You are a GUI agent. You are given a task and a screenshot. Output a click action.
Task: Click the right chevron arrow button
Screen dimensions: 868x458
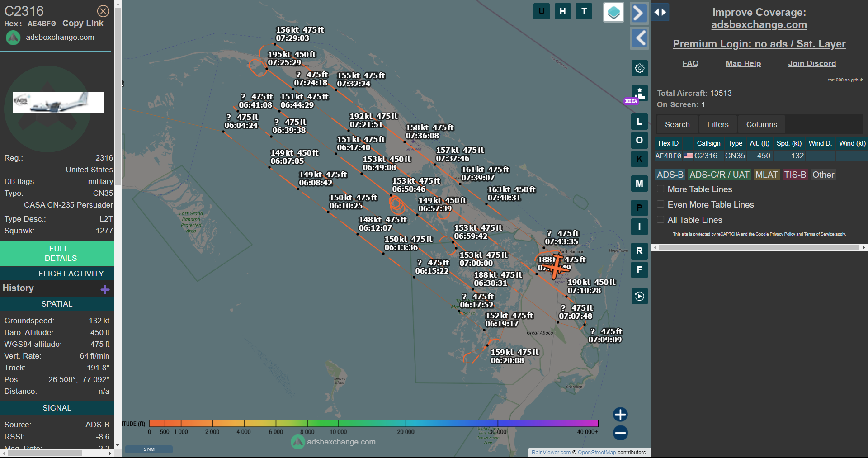tap(639, 13)
